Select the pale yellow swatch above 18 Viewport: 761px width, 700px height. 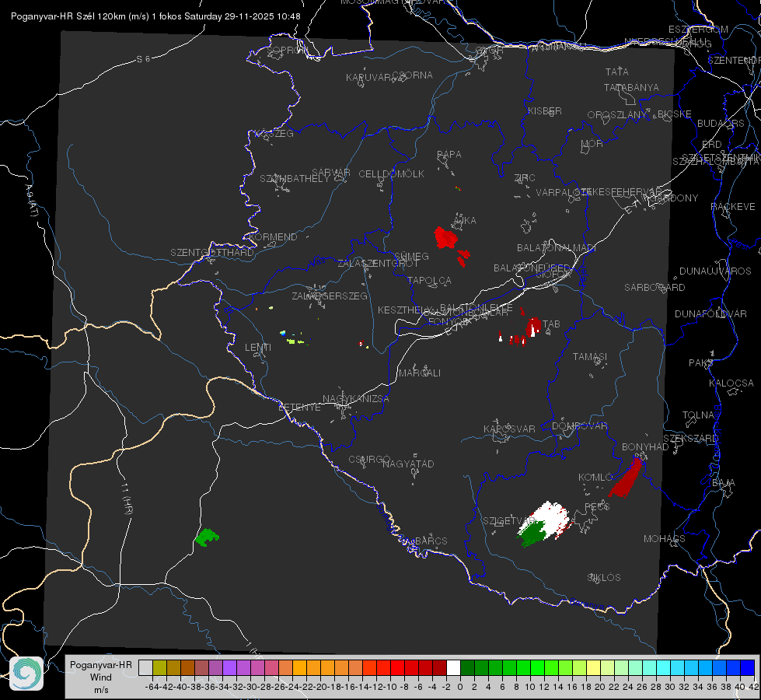click(x=594, y=667)
